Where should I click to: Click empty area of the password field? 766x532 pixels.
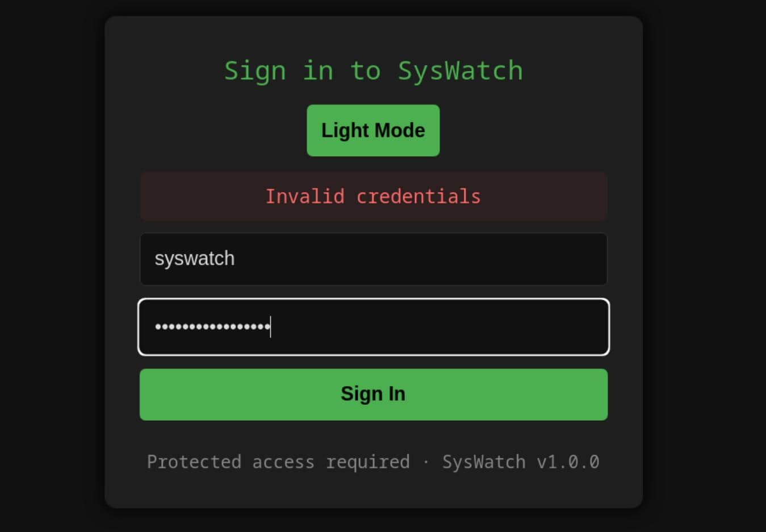click(x=454, y=327)
